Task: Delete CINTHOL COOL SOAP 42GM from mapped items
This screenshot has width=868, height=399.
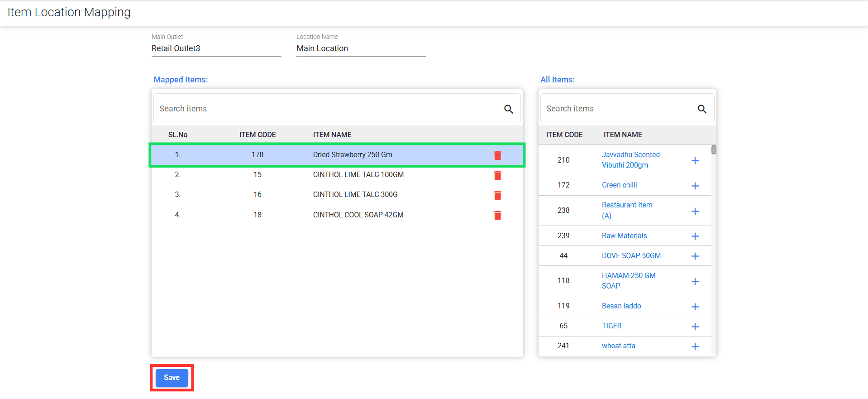Action: 497,215
